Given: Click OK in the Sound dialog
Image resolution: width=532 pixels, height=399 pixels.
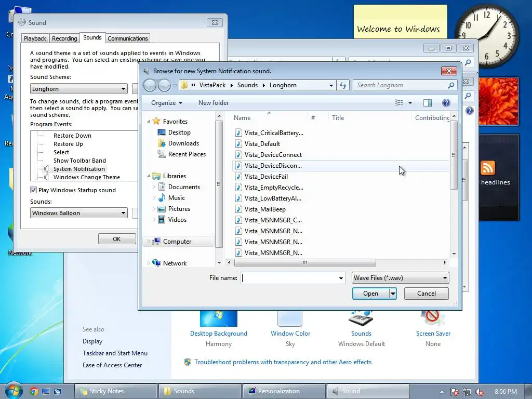Looking at the screenshot, I should point(117,239).
